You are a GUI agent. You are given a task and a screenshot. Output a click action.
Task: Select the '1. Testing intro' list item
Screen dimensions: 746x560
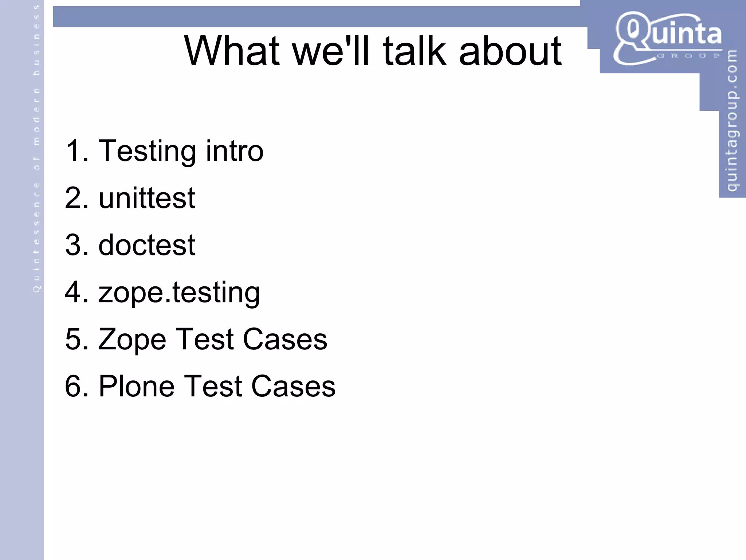(164, 151)
